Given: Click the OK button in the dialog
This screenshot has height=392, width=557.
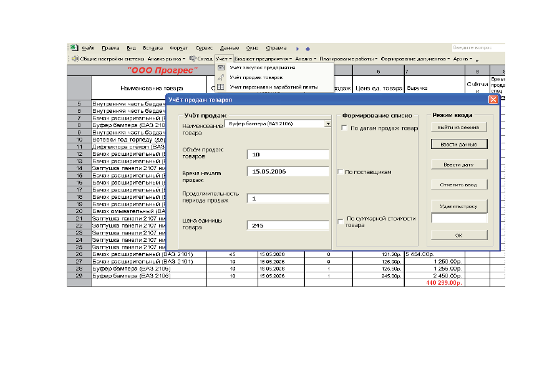Looking at the screenshot, I should click(x=458, y=235).
